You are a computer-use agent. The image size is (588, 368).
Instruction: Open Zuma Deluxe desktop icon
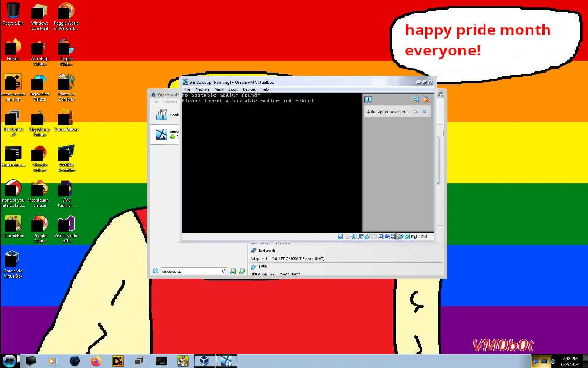pos(66,120)
